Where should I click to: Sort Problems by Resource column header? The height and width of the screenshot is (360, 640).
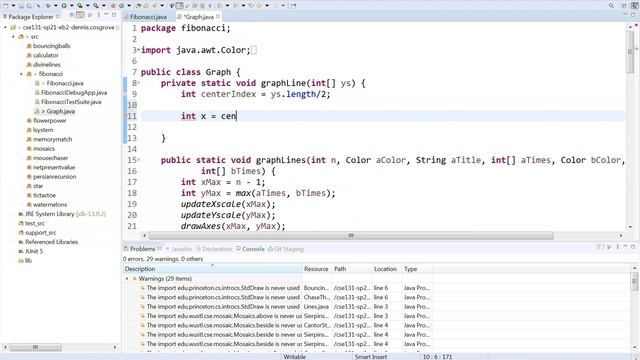pos(317,269)
